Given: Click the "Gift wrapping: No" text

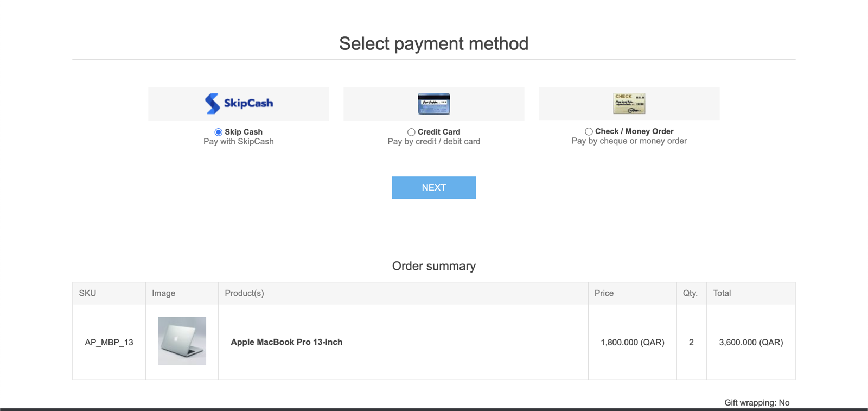Looking at the screenshot, I should click(x=757, y=403).
